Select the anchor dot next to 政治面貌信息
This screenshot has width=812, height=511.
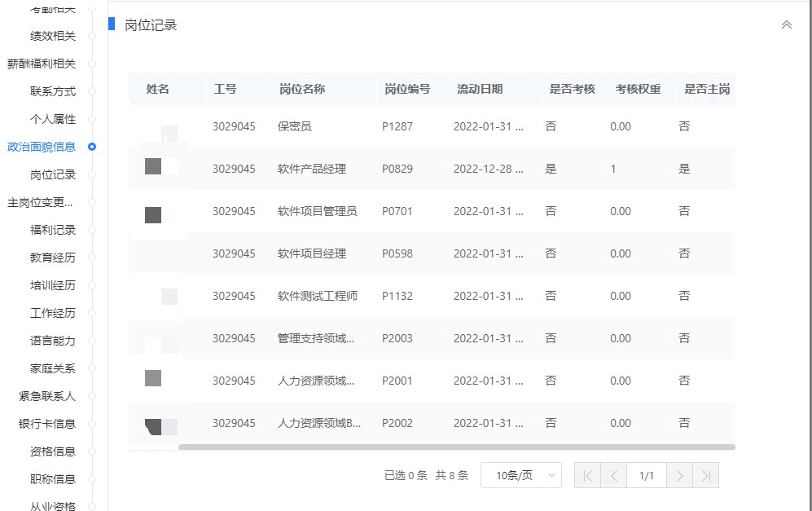coord(91,148)
